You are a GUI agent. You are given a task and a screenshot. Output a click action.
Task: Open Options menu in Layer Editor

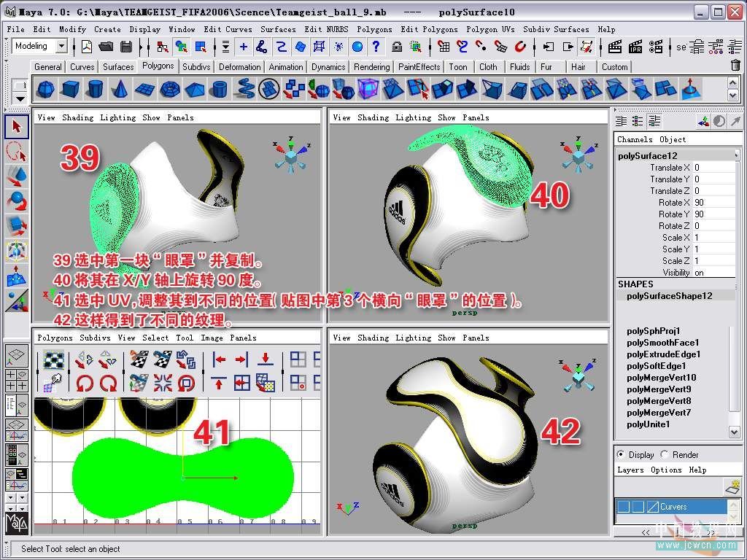666,470
